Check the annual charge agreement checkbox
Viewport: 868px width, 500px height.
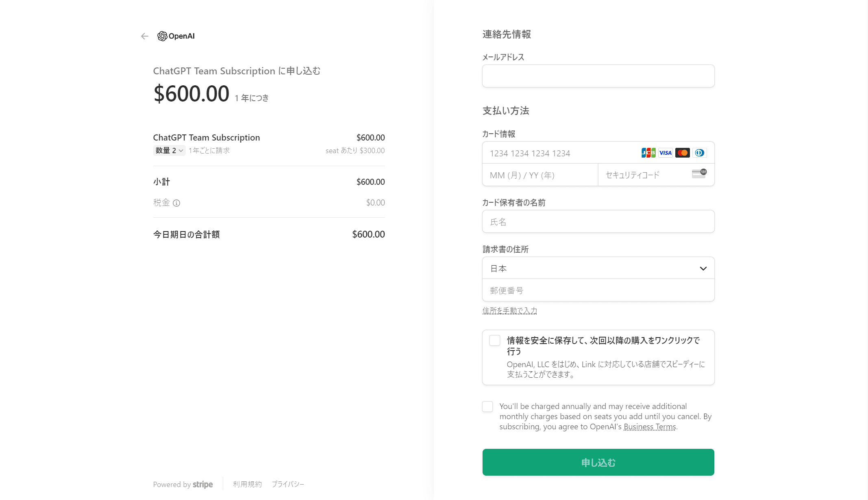tap(487, 407)
